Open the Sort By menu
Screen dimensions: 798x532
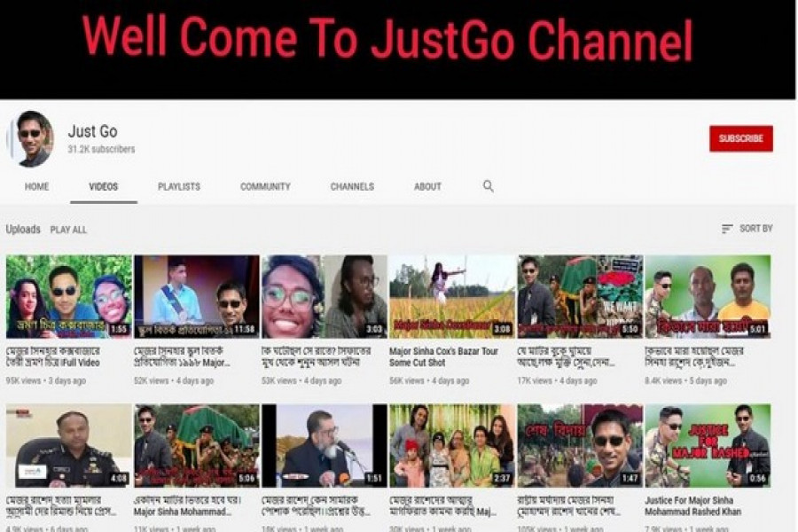tap(747, 229)
